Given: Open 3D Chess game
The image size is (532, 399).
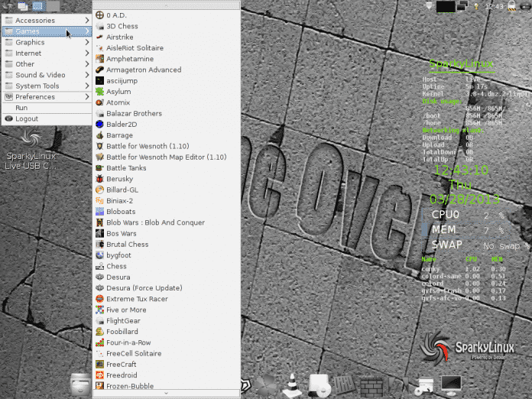Looking at the screenshot, I should [122, 25].
